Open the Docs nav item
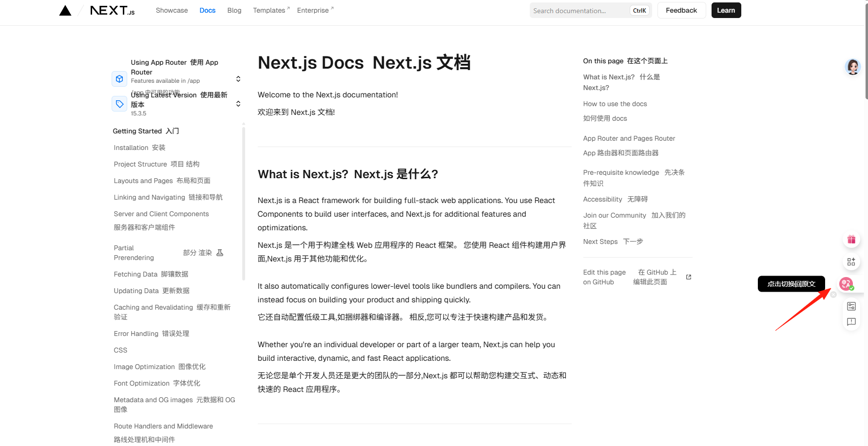 (x=208, y=10)
